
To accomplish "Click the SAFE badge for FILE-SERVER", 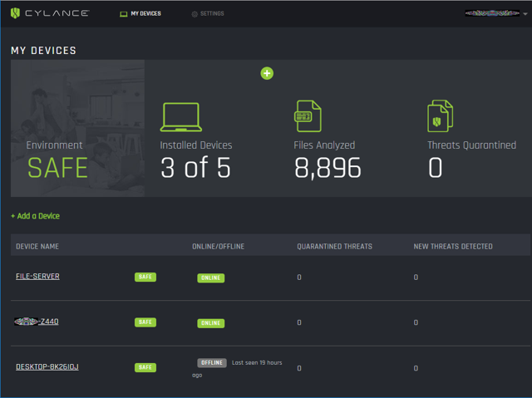I will [x=145, y=277].
